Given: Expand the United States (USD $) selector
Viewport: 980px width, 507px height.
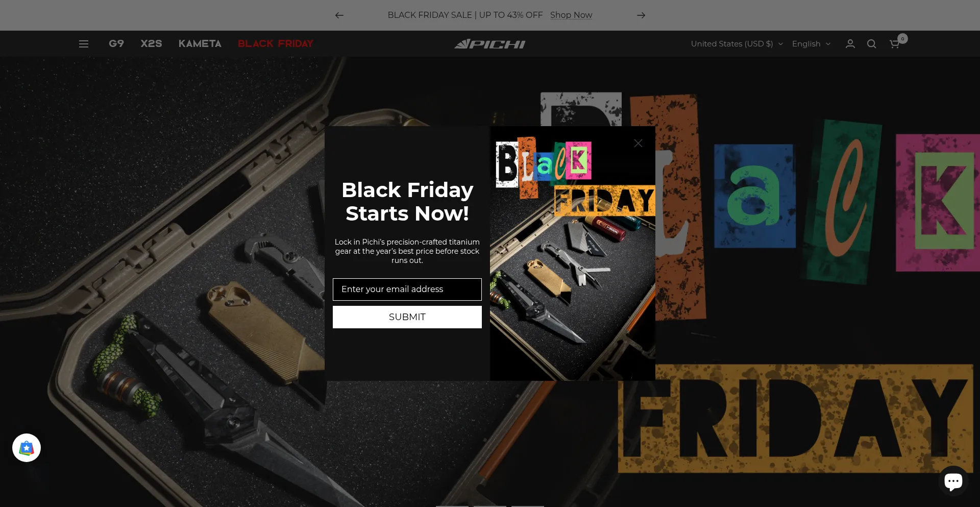Looking at the screenshot, I should tap(737, 44).
